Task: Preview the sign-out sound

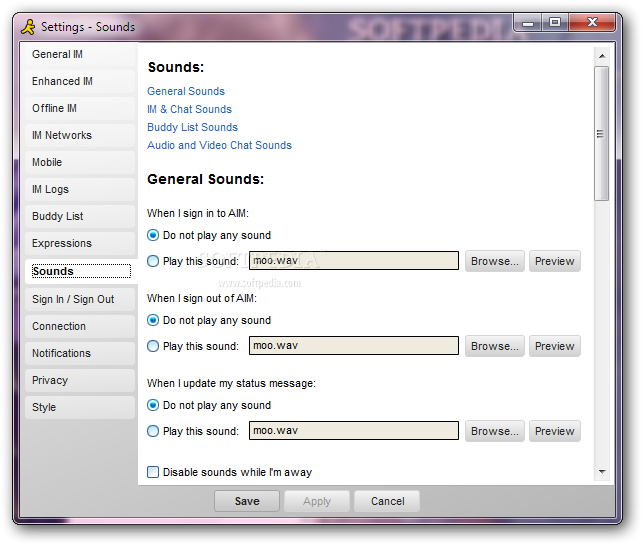Action: [x=554, y=346]
